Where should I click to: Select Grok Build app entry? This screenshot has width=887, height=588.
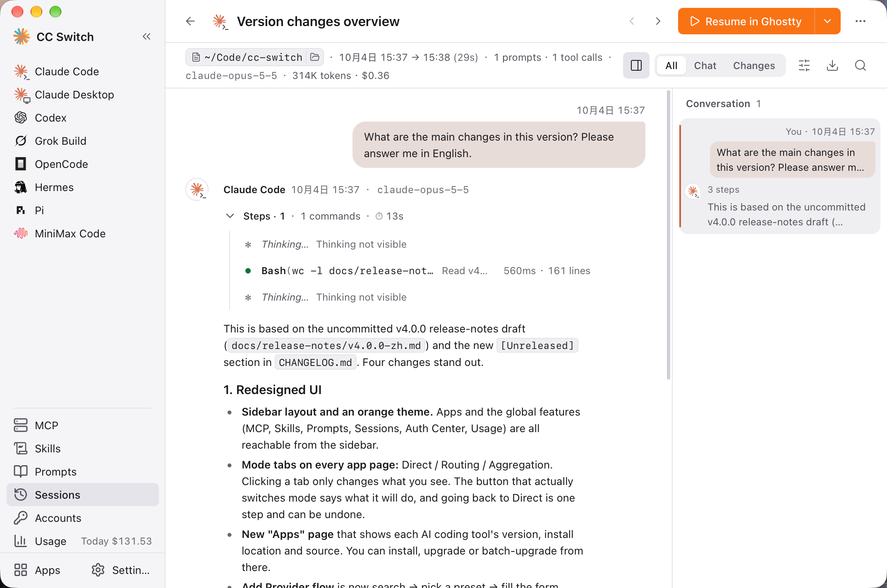83,141
